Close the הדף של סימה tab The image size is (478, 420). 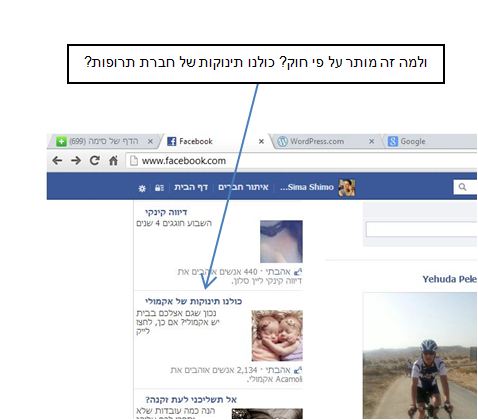(x=150, y=141)
